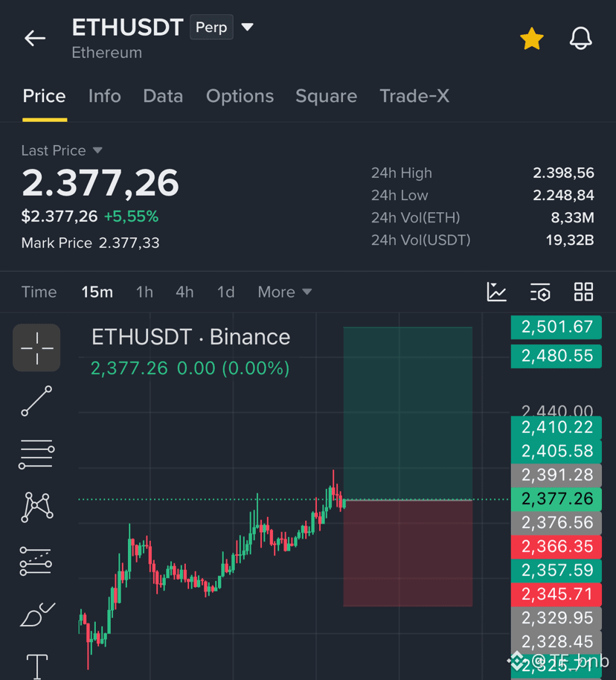
Task: Select the brush drawing tool
Action: (x=37, y=615)
